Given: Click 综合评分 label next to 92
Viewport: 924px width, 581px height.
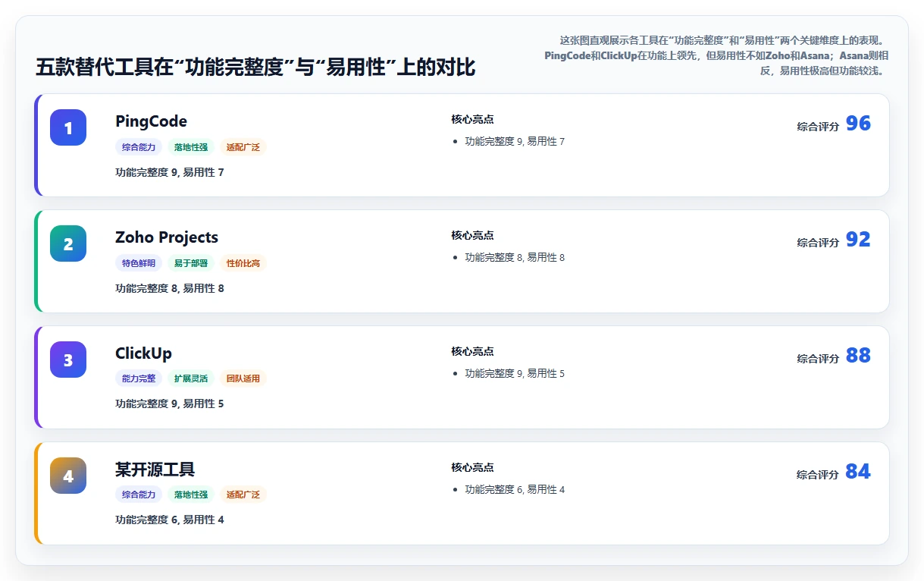Looking at the screenshot, I should pyautogui.click(x=818, y=243).
